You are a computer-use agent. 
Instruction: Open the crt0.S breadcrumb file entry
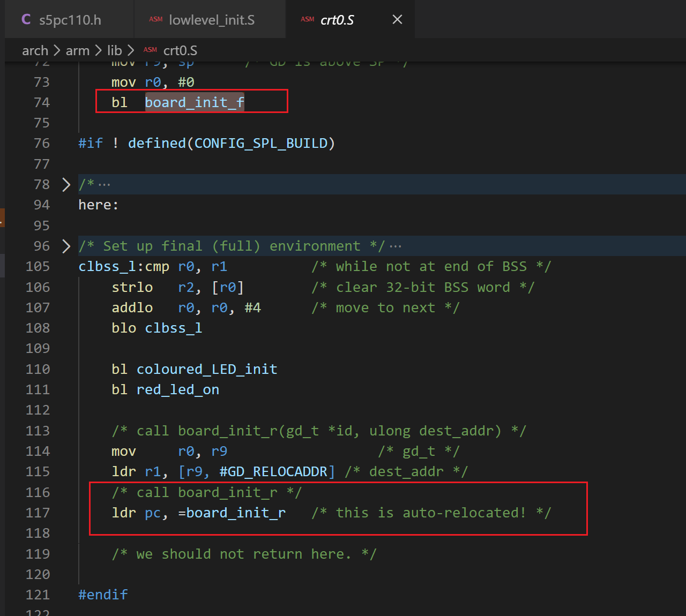coord(180,50)
